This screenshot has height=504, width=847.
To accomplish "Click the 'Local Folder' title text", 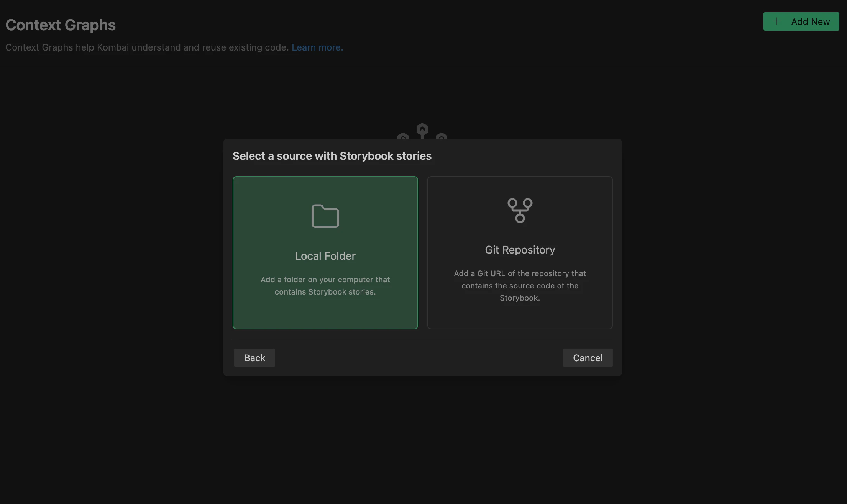I will [x=325, y=256].
